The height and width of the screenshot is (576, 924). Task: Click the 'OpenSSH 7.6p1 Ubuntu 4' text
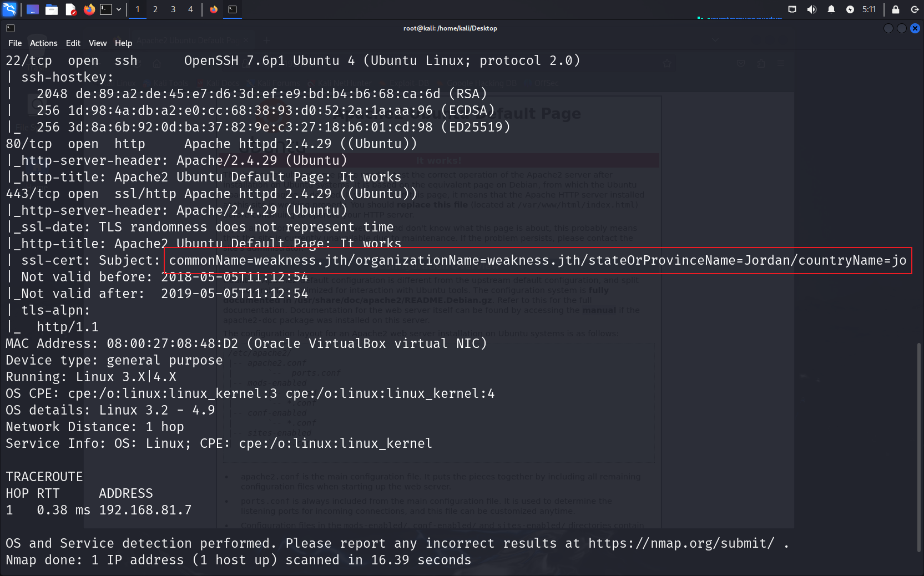(269, 60)
